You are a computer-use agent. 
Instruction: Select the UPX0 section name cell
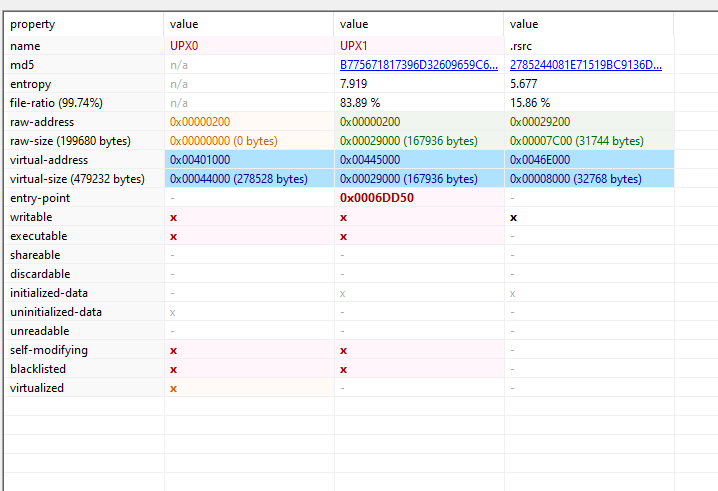pos(184,46)
